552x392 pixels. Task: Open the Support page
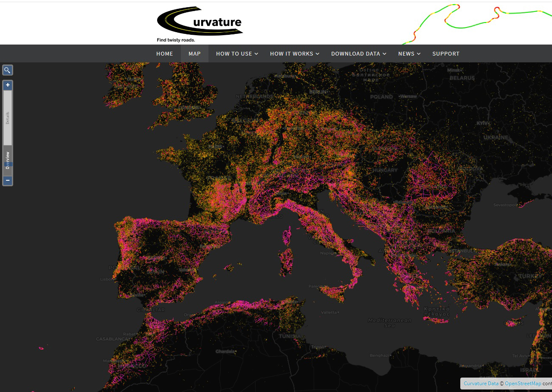coord(446,54)
